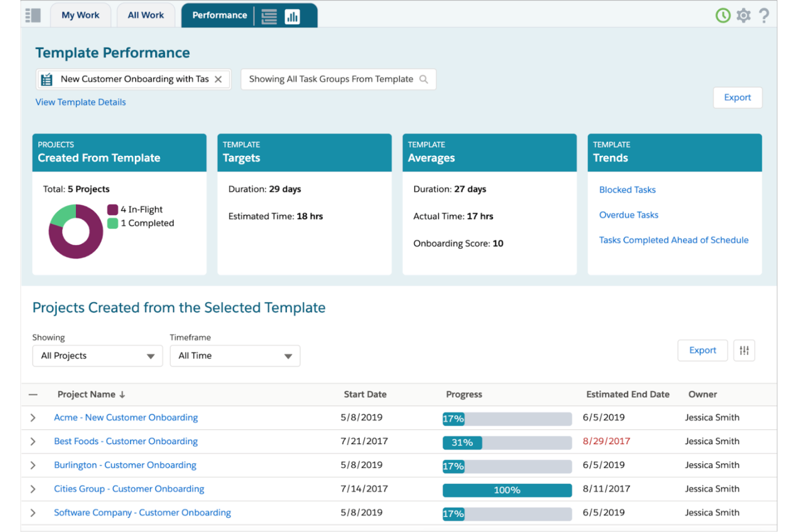Switch to the list view icon on Performance tab
Image resolution: width=798 pixels, height=532 pixels.
click(x=269, y=16)
